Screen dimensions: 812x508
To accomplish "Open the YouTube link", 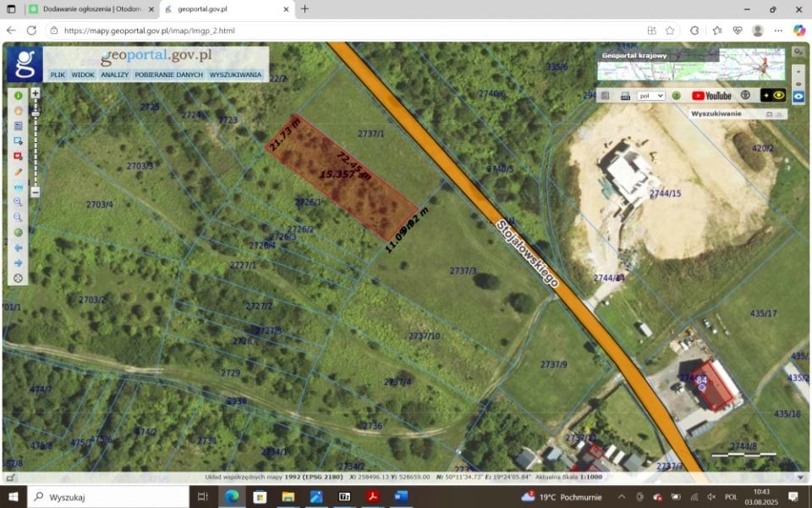I will click(711, 96).
